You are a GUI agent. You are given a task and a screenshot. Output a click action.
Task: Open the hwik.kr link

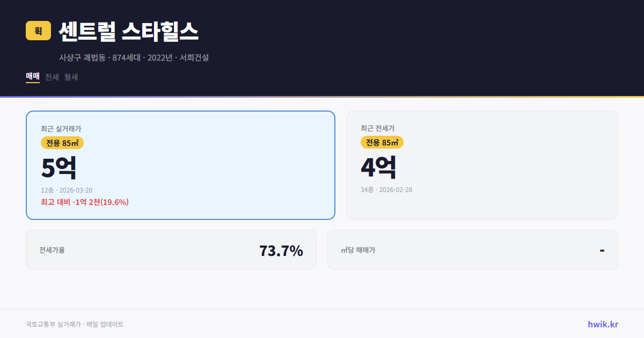click(603, 324)
